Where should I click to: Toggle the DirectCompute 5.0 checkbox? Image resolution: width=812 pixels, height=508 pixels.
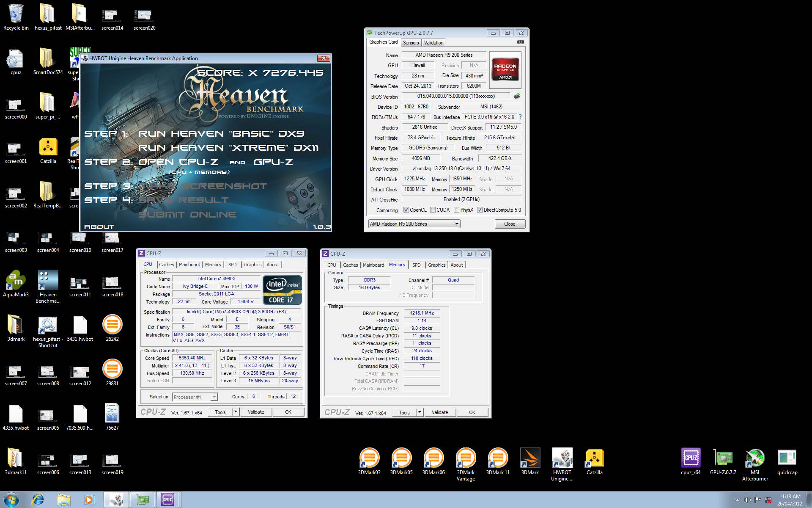point(480,210)
